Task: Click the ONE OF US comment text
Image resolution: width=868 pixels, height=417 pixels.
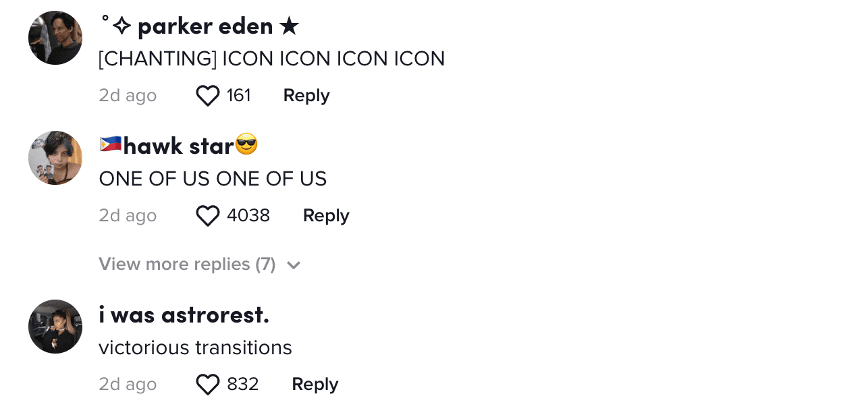Action: tap(213, 179)
